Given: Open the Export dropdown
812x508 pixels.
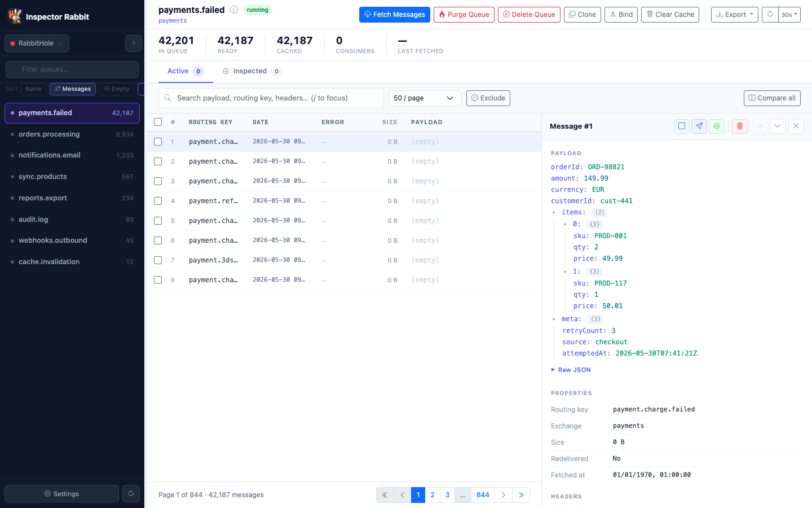Looking at the screenshot, I should pos(734,15).
